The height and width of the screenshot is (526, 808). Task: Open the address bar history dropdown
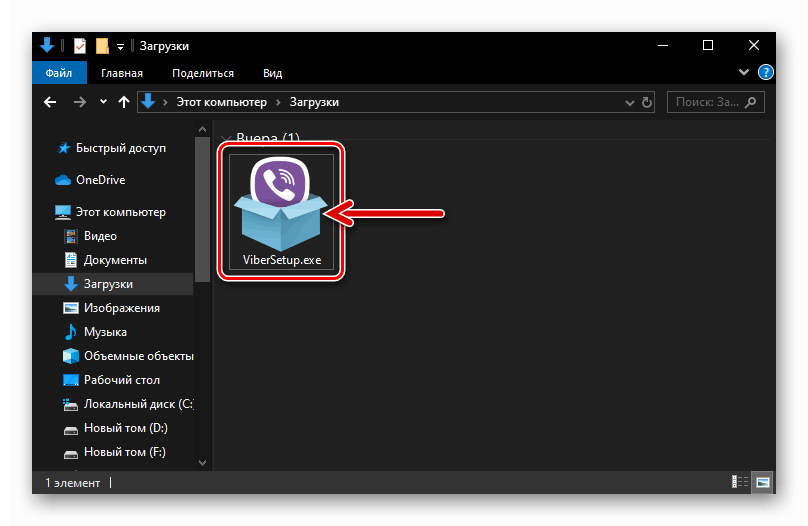[629, 103]
